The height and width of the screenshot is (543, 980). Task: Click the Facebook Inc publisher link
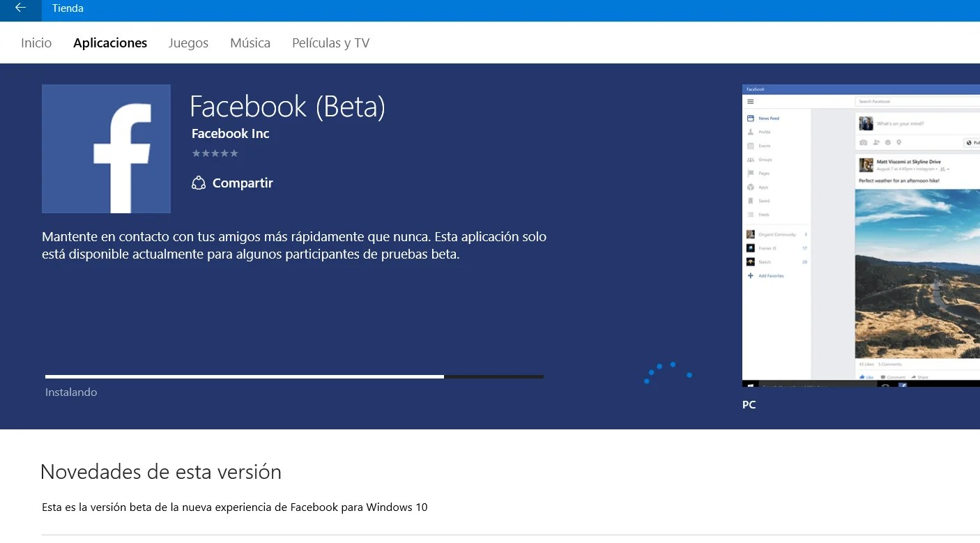point(230,133)
